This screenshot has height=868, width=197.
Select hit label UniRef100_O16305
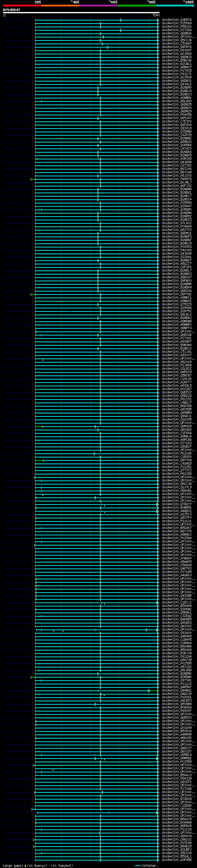[176, 419]
